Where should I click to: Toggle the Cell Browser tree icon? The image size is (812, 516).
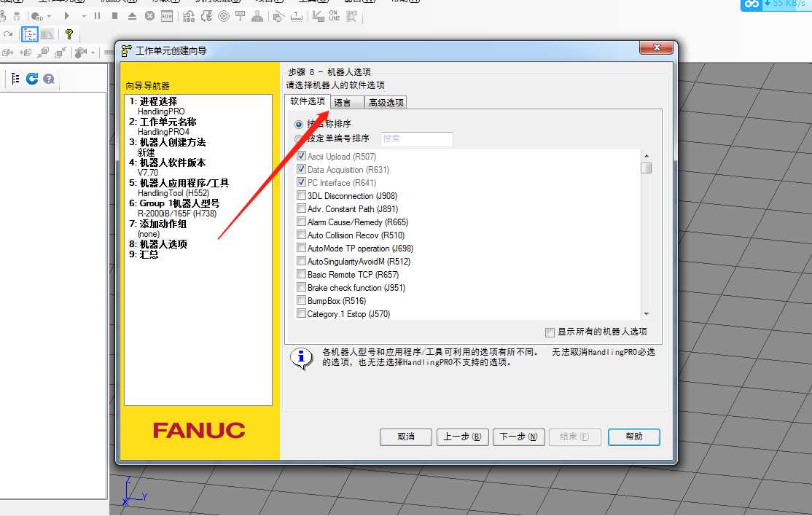(29, 35)
